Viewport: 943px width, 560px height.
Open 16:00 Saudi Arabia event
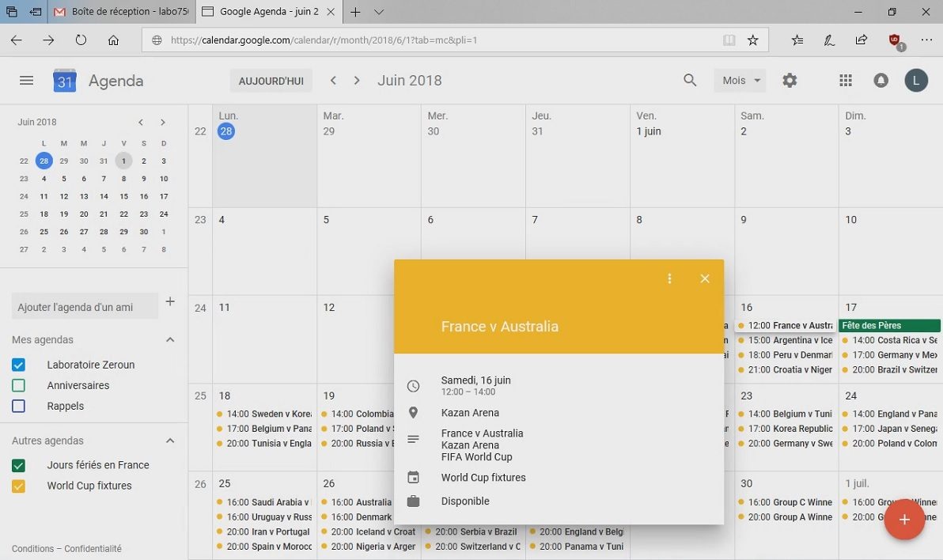click(x=264, y=502)
